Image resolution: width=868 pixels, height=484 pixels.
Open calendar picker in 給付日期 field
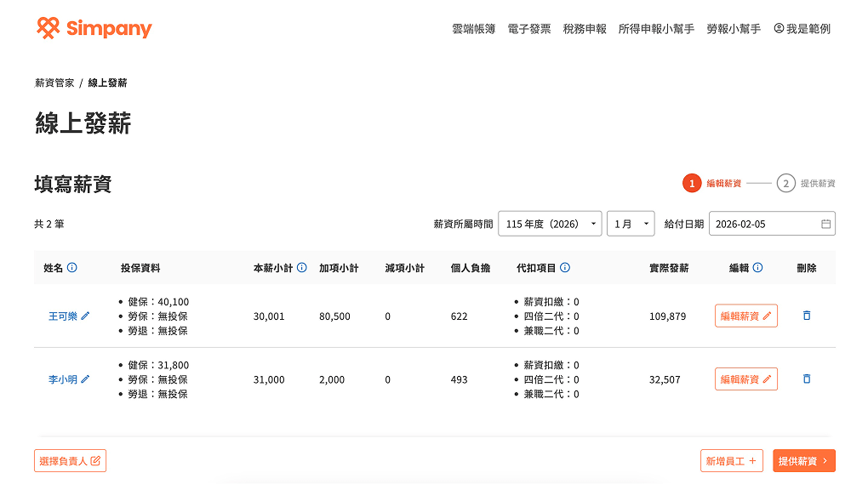825,224
